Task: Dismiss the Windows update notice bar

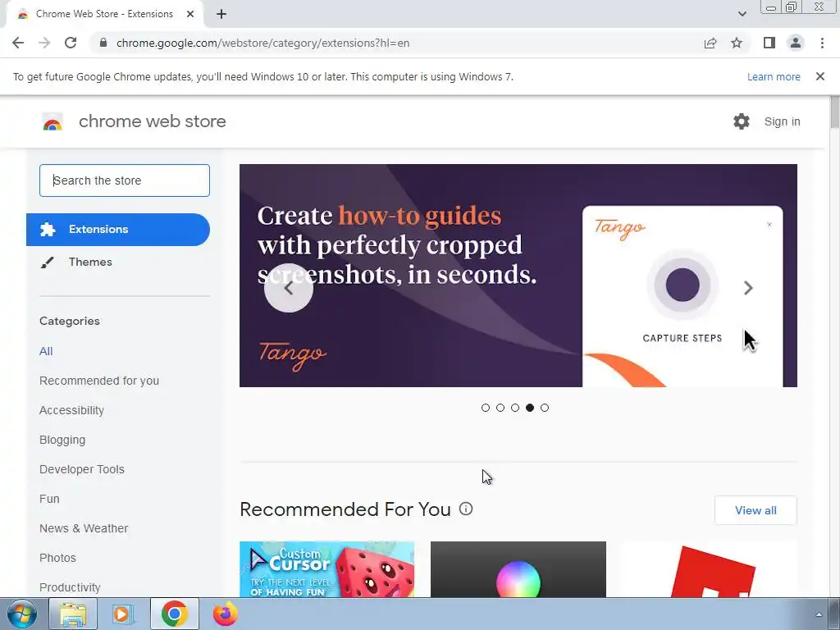Action: tap(820, 76)
